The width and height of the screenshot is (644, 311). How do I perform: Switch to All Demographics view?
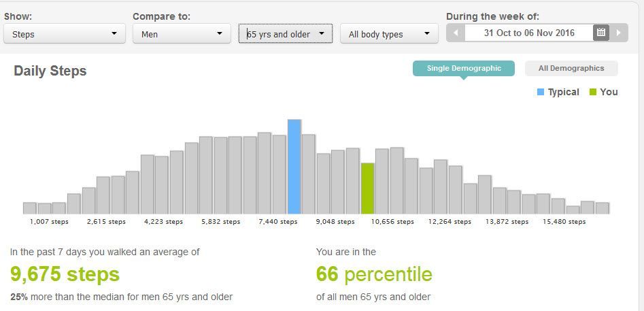coord(571,68)
